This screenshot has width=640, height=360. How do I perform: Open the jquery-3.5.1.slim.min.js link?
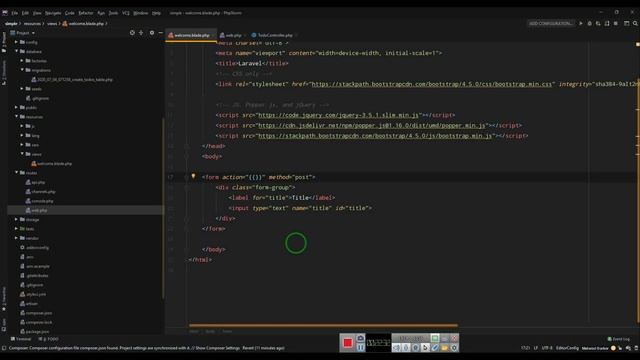coord(338,115)
